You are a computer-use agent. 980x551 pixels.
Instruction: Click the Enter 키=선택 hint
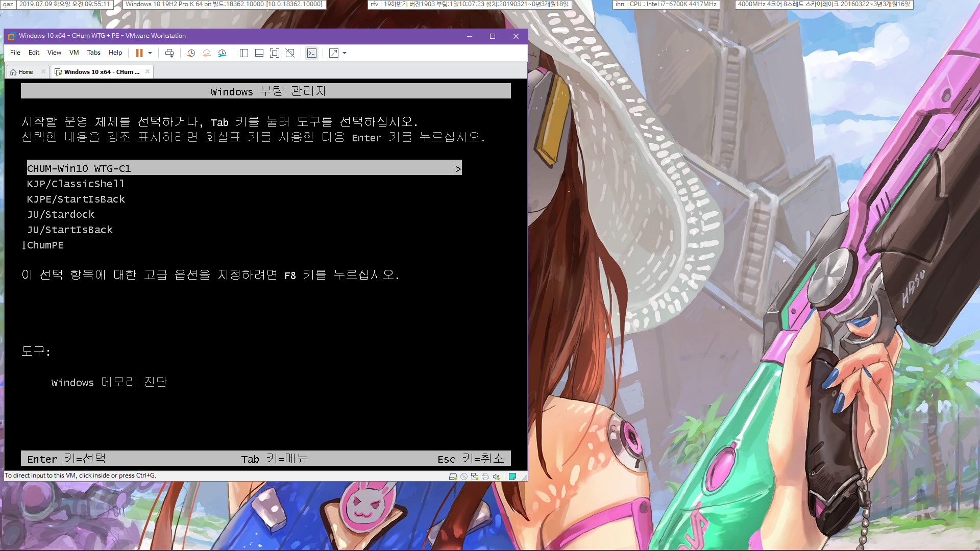pyautogui.click(x=66, y=459)
